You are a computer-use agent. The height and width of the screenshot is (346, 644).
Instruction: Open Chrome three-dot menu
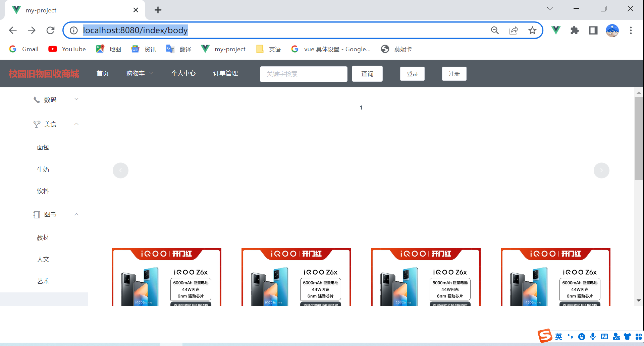(x=631, y=30)
